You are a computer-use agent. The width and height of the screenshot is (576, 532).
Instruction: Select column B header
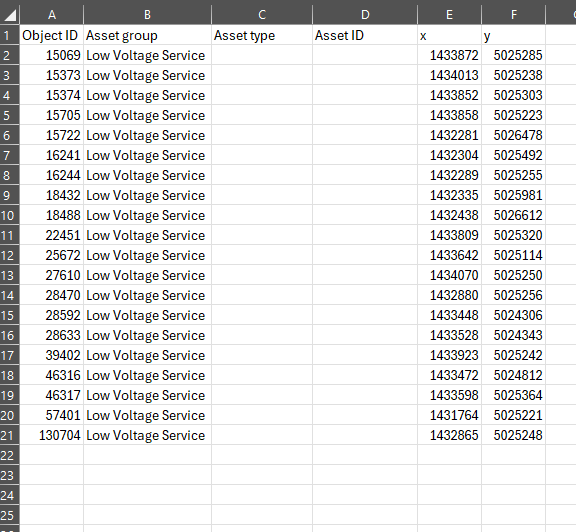(x=147, y=15)
